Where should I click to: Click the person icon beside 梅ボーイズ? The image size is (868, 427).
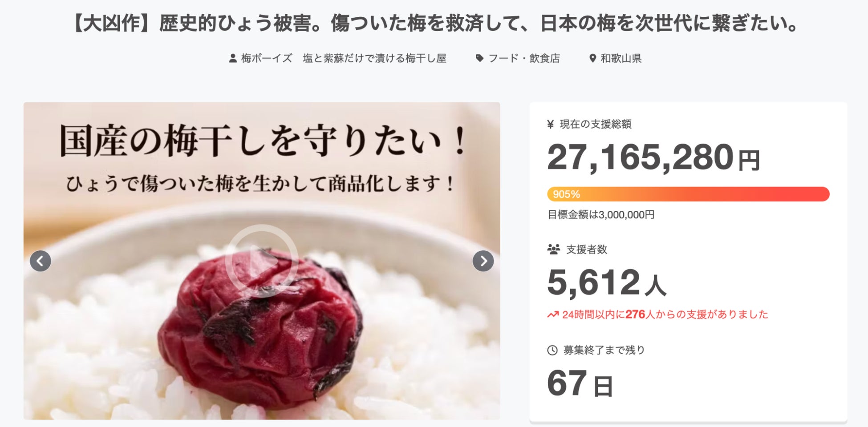[x=233, y=58]
